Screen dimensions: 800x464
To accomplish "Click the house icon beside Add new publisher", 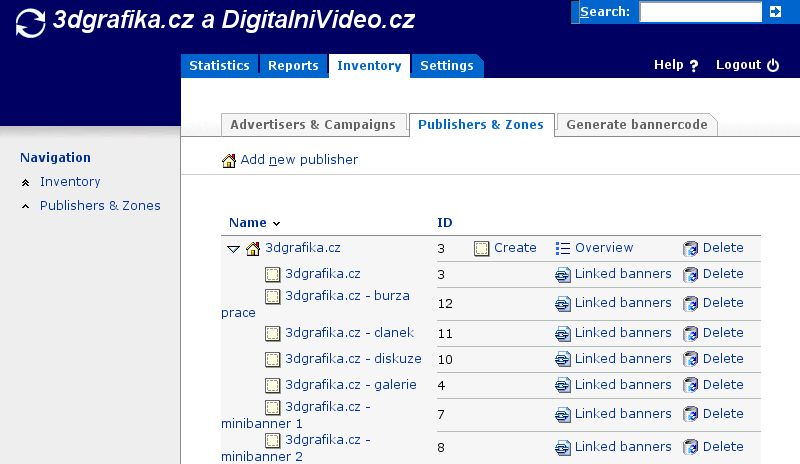I will pyautogui.click(x=229, y=160).
